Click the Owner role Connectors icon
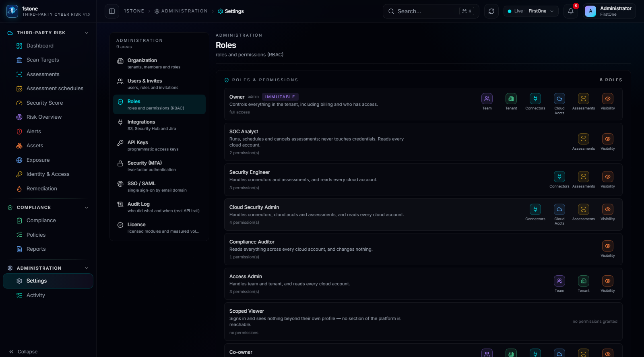This screenshot has width=644, height=357. pos(535,99)
